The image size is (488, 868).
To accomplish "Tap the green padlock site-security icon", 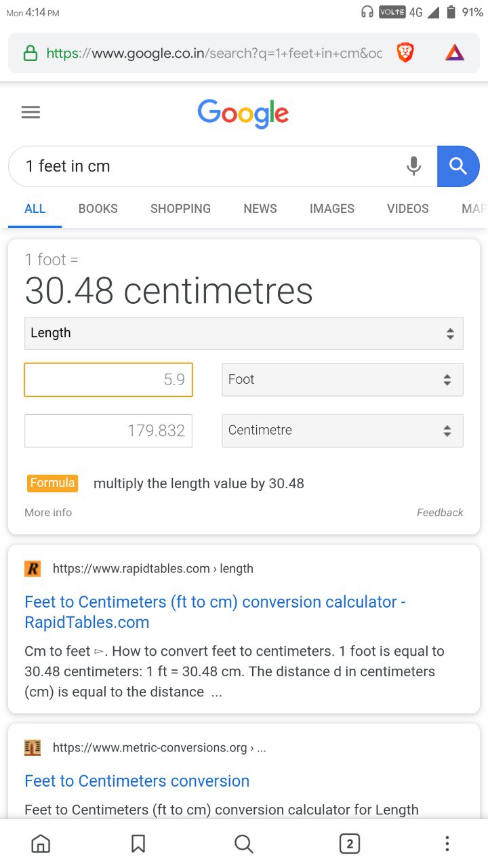I will click(30, 53).
